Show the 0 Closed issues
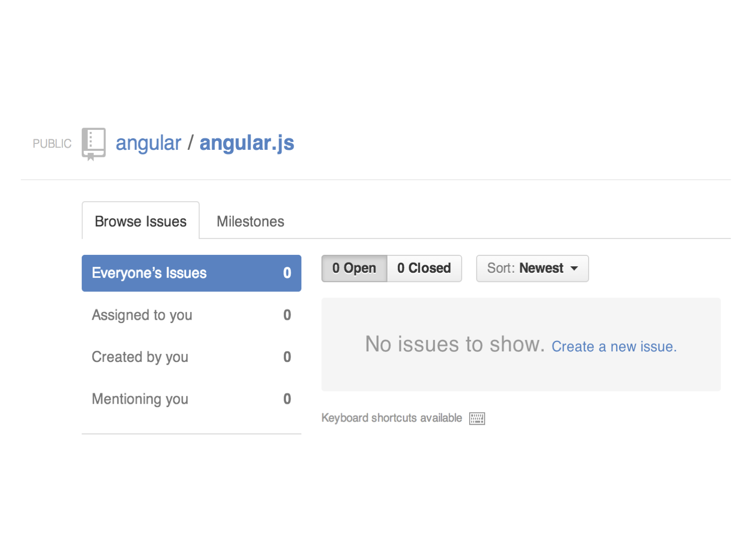The height and width of the screenshot is (560, 747). click(x=424, y=268)
